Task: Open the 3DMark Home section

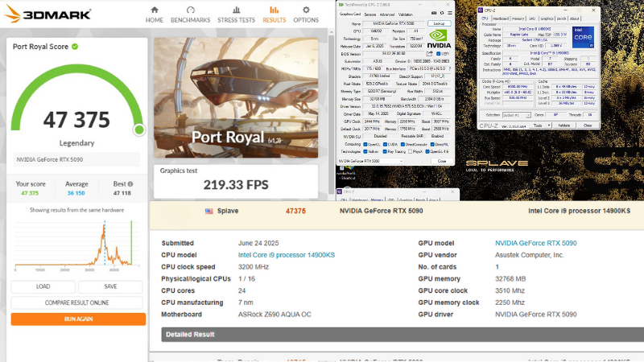Action: point(155,14)
